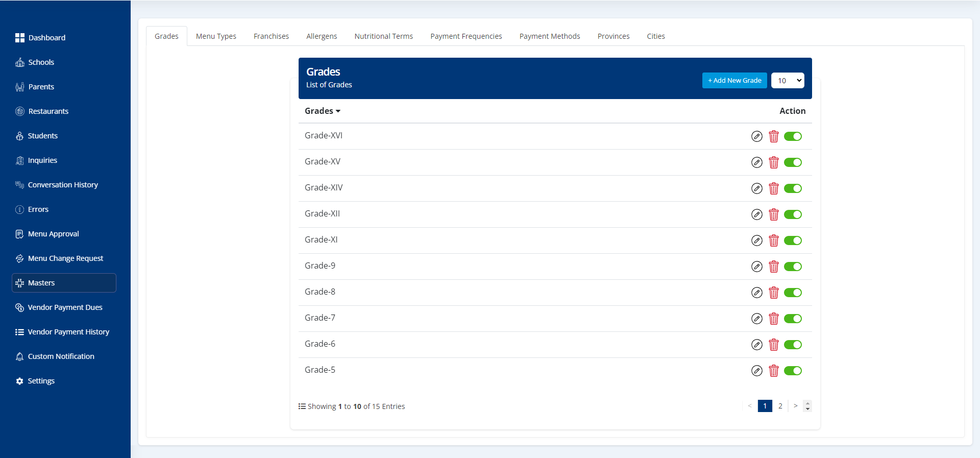Toggle Grade-XII active switch
This screenshot has width=980, height=458.
tap(793, 214)
